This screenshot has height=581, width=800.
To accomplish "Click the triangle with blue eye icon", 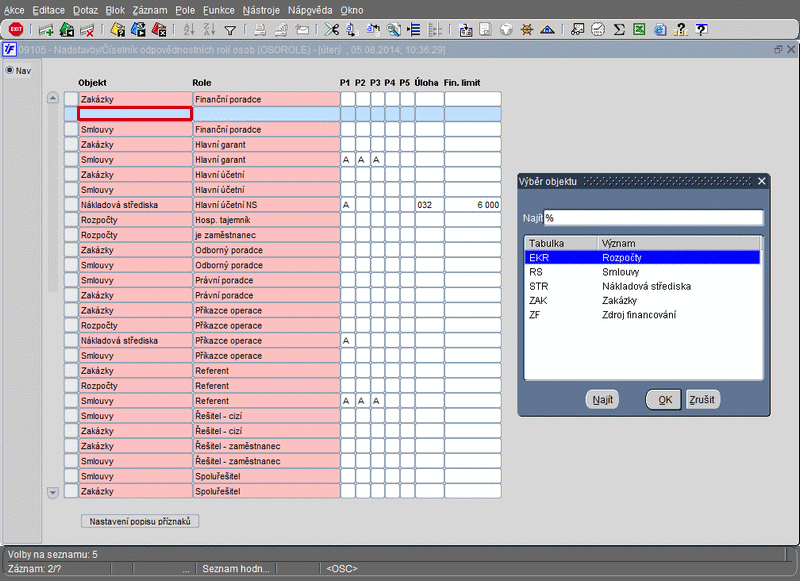I will point(547,30).
